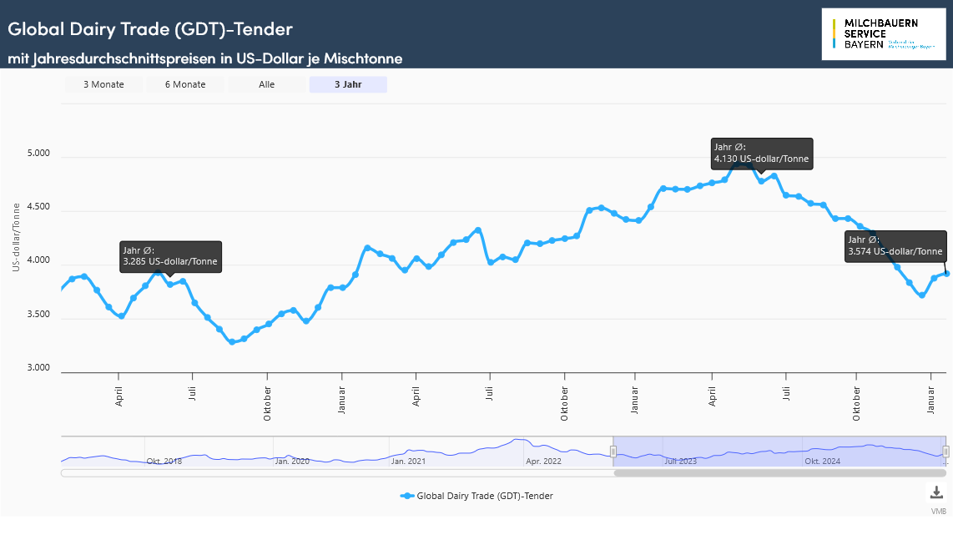The width and height of the screenshot is (953, 560).
Task: Click the VMB credits link
Action: click(x=939, y=511)
